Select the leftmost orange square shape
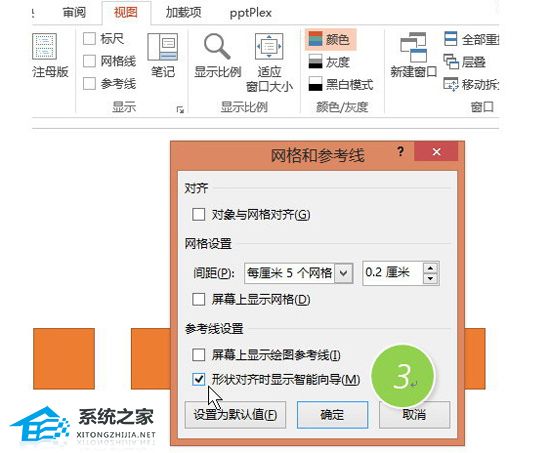 coord(64,359)
